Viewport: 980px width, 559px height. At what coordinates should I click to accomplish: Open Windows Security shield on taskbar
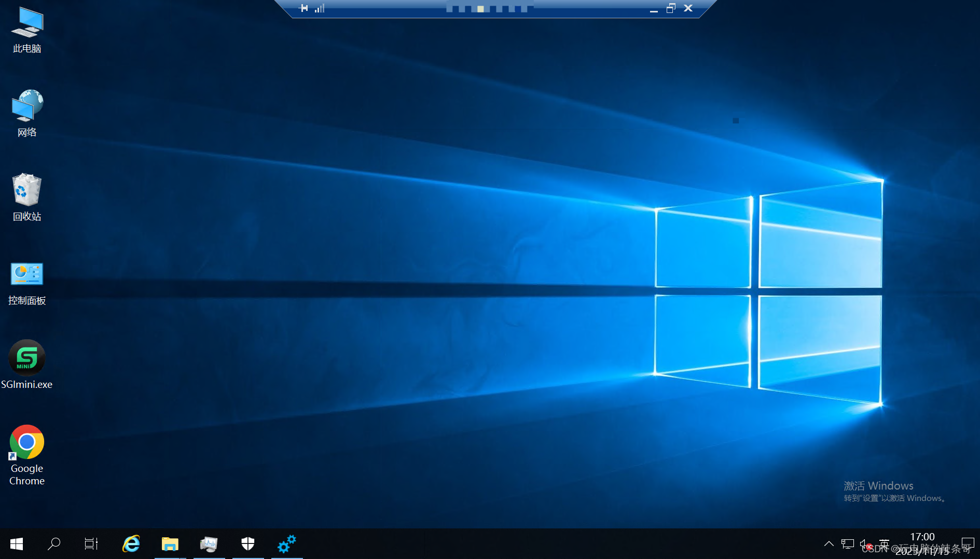[248, 544]
